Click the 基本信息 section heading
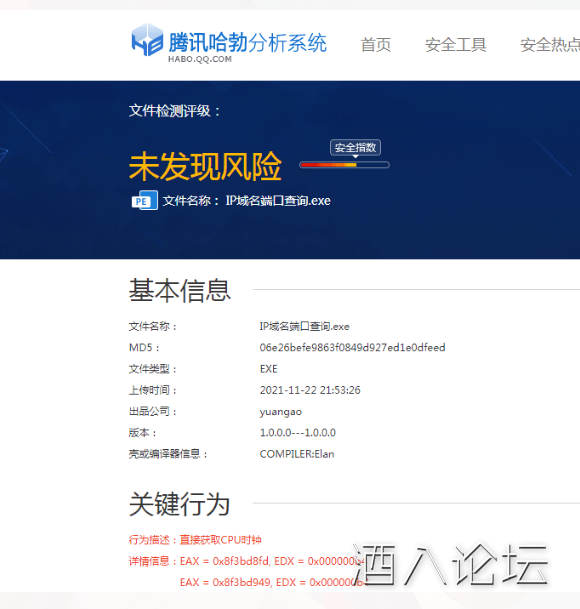Screen dimensions: 580x609 tap(179, 290)
